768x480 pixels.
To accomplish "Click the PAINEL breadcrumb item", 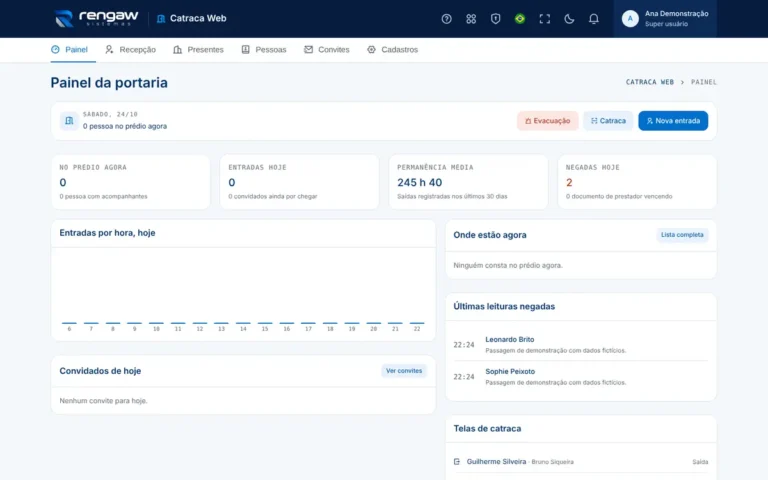I will [703, 82].
